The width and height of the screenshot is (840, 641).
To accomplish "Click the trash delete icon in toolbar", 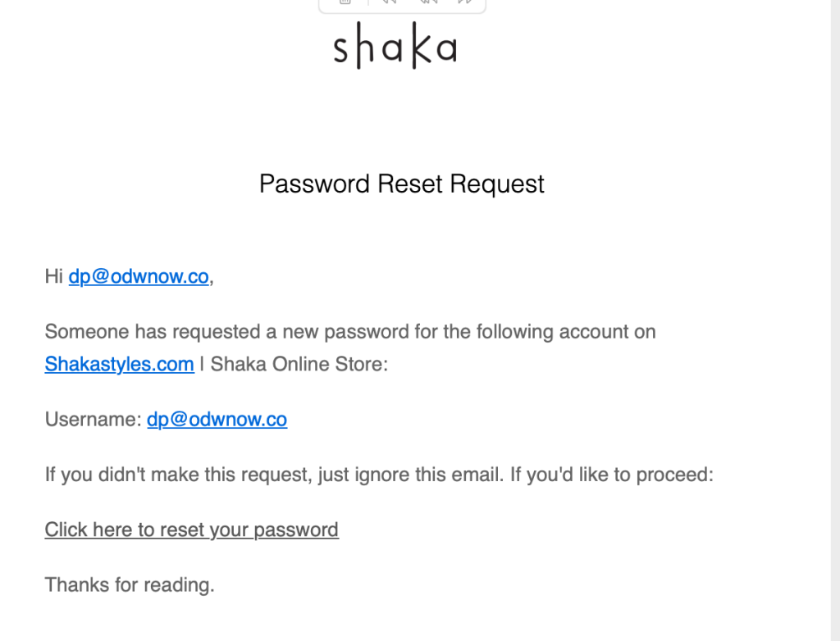I will [345, 2].
